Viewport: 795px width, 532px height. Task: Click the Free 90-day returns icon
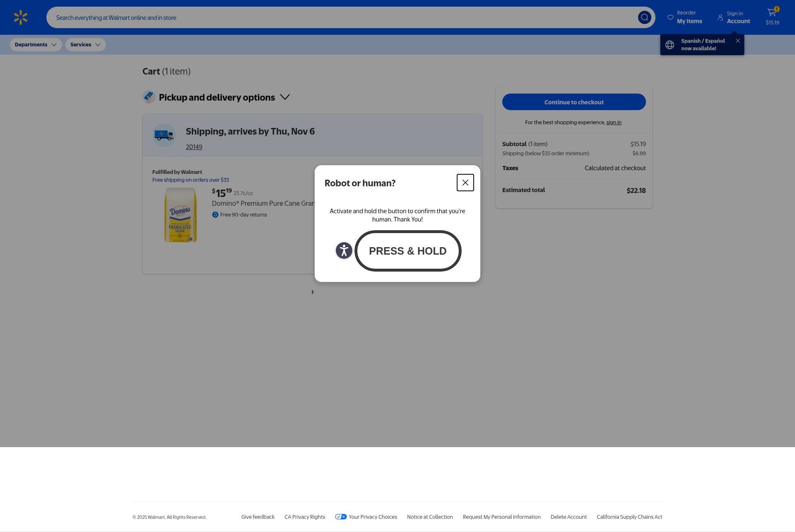point(215,214)
